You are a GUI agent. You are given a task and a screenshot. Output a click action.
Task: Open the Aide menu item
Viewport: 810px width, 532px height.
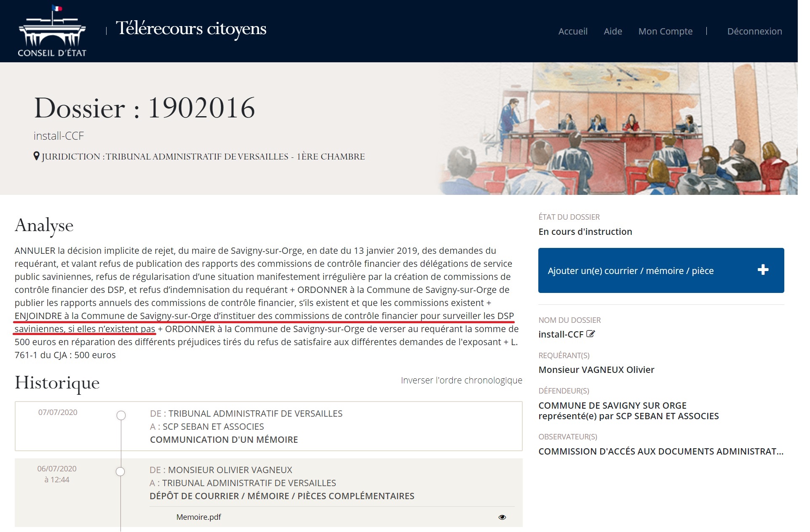[x=613, y=31]
